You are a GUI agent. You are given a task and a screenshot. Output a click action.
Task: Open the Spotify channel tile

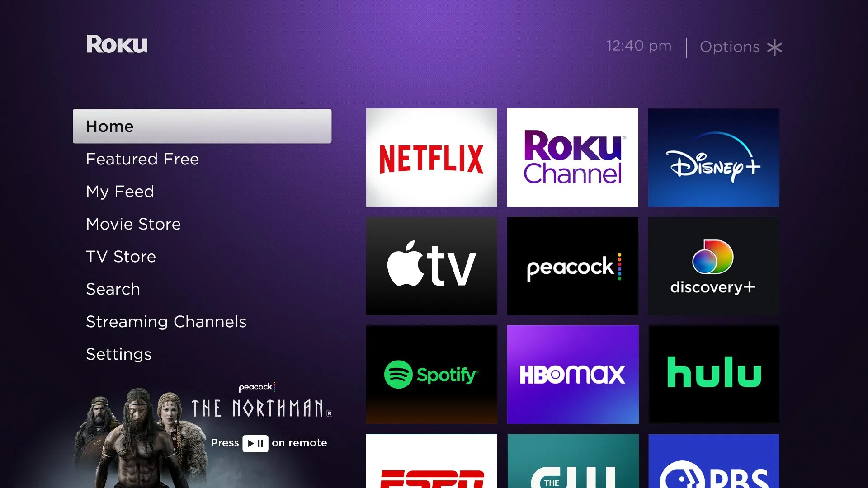tap(431, 375)
